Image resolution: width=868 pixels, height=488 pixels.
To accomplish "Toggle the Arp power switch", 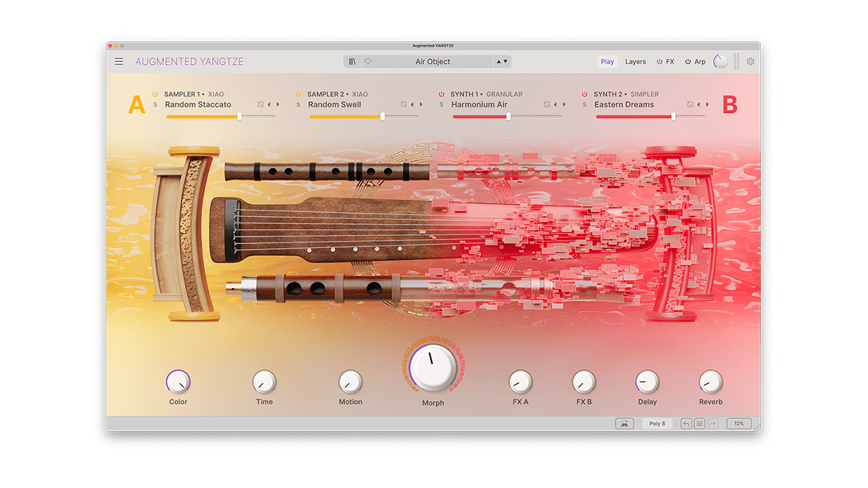I will [x=688, y=62].
